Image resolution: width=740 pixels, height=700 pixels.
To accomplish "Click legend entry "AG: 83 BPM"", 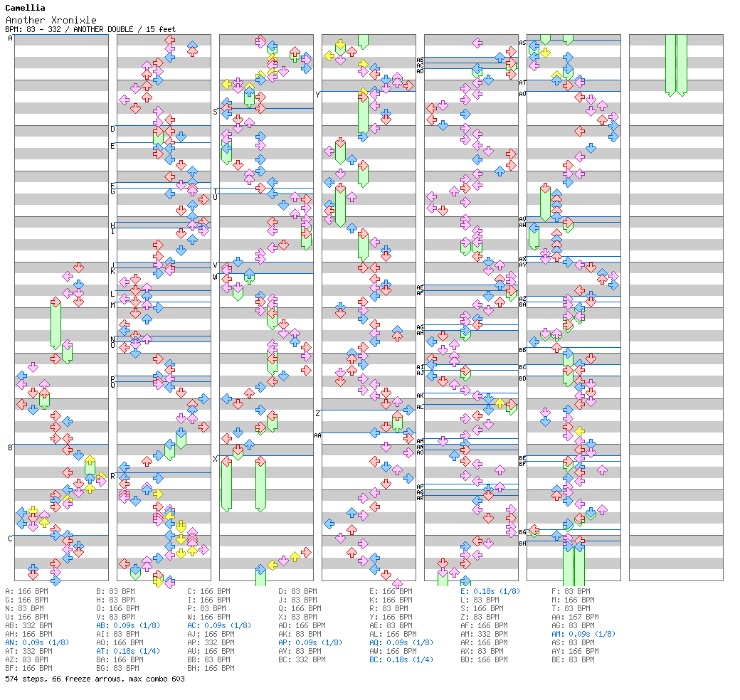I will [x=573, y=625].
